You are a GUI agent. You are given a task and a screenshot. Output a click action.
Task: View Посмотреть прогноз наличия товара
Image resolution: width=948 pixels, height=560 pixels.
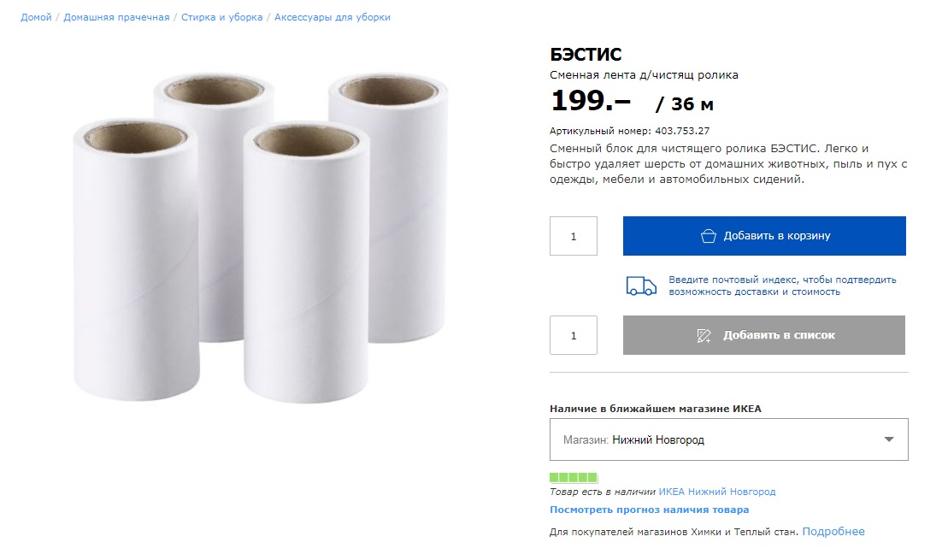point(649,510)
